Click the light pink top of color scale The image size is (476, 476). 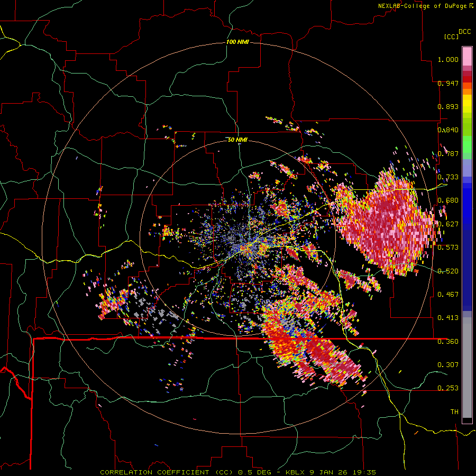[467, 56]
